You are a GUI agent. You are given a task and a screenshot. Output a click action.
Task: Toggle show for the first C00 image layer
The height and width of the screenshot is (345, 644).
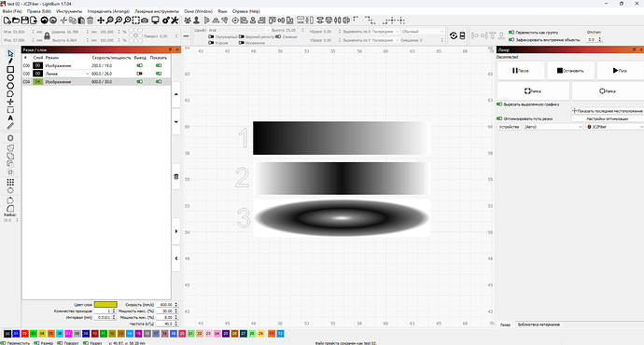[159, 65]
